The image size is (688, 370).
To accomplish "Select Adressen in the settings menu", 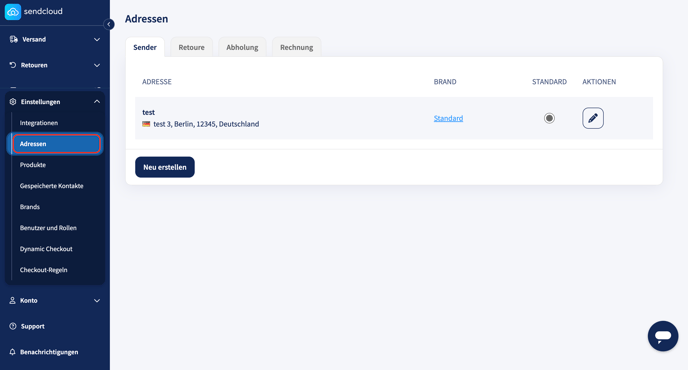I will click(57, 144).
